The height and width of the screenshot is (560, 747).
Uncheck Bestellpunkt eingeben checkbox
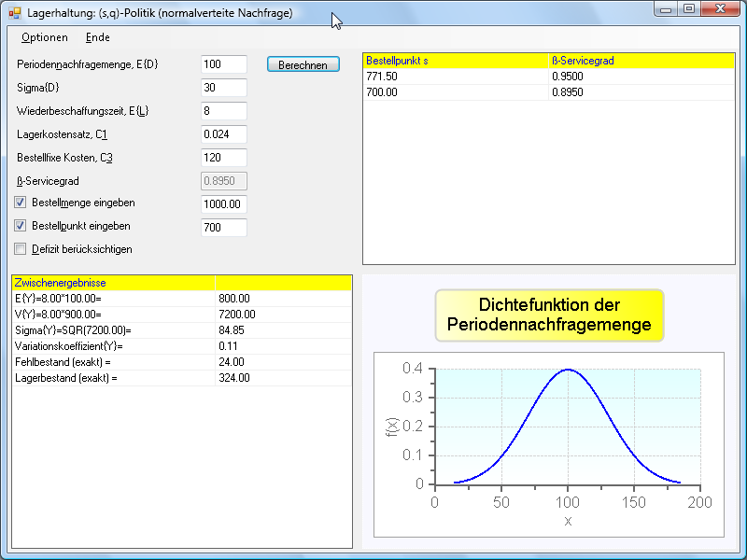click(21, 226)
